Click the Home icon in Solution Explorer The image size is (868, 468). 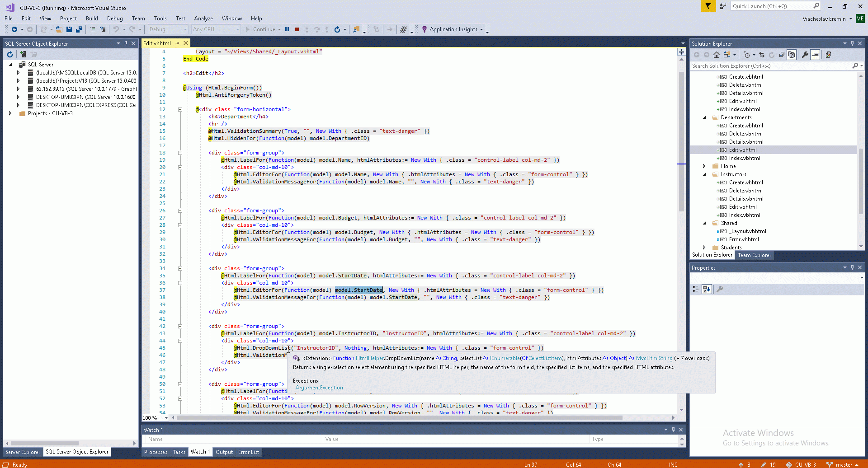[717, 55]
